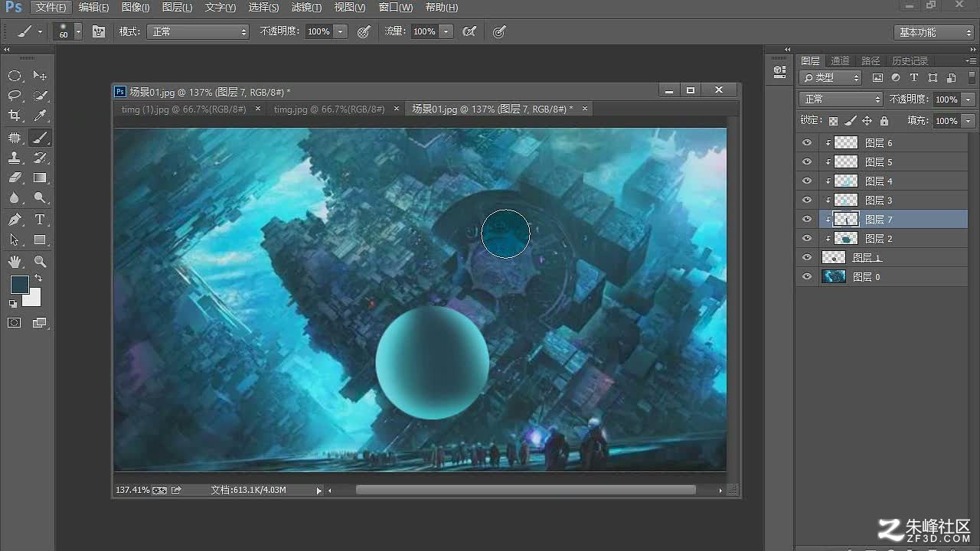The image size is (980, 551).
Task: Select the Patch healing tool
Action: pos(15,138)
